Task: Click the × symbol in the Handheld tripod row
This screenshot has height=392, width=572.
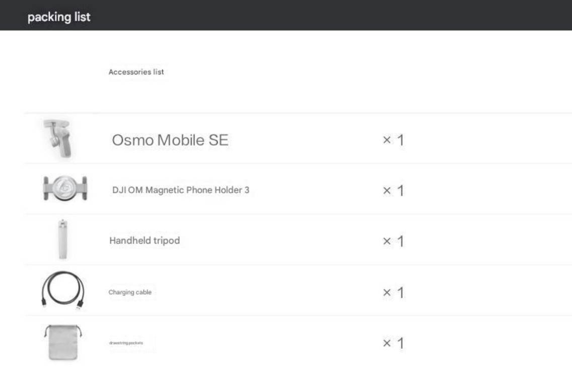Action: click(x=387, y=241)
